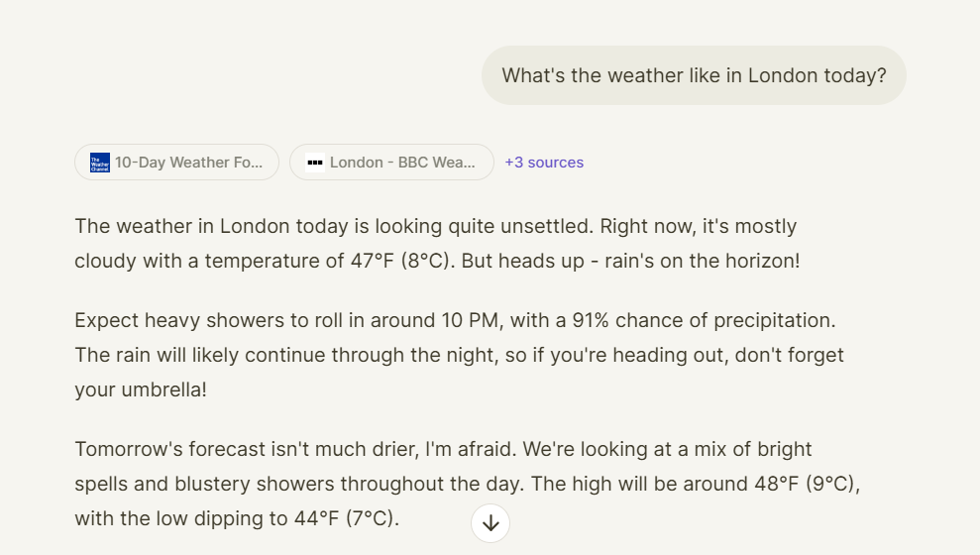Click the words 'Tomorrow's forecast'
The height and width of the screenshot is (555, 980).
[x=170, y=449]
